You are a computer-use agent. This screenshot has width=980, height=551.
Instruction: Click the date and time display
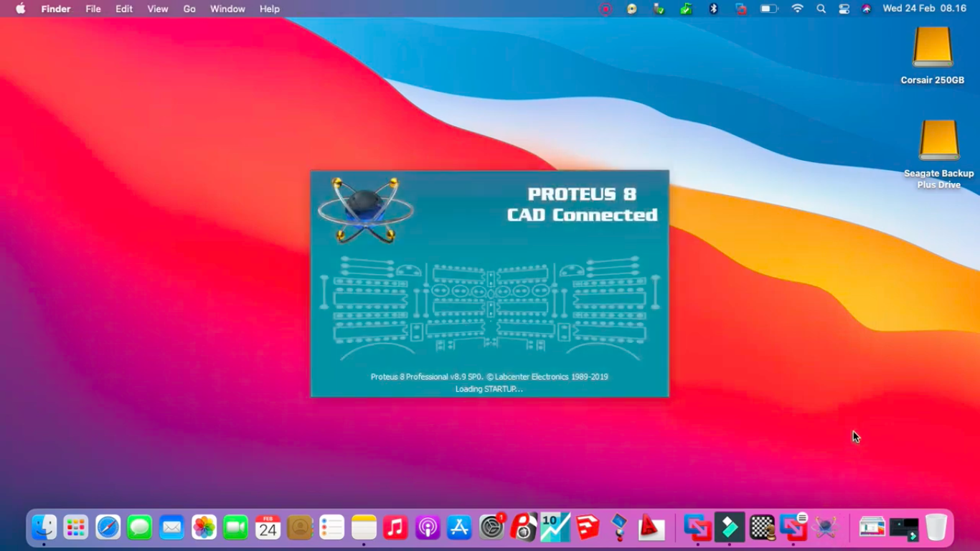[924, 9]
